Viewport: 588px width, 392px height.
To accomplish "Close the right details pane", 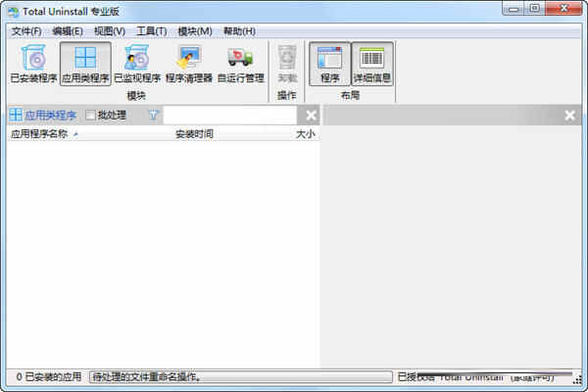I will coord(569,116).
